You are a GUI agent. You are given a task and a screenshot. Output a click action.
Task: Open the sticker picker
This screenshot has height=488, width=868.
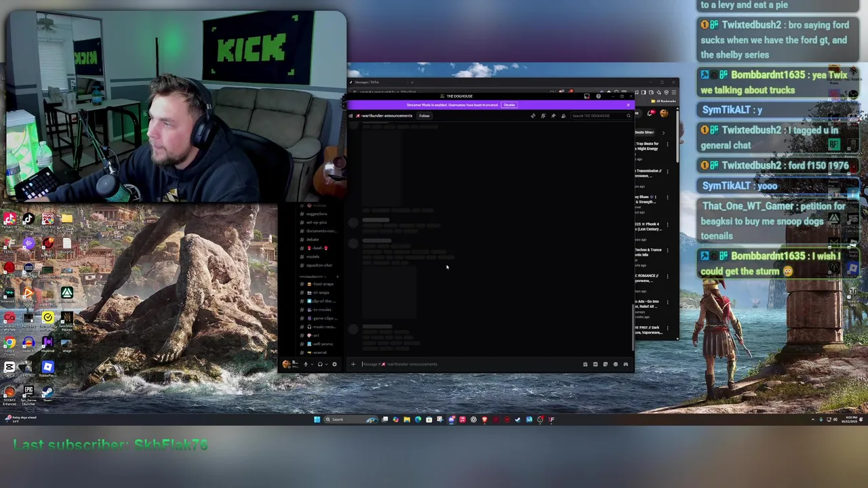pyautogui.click(x=606, y=364)
